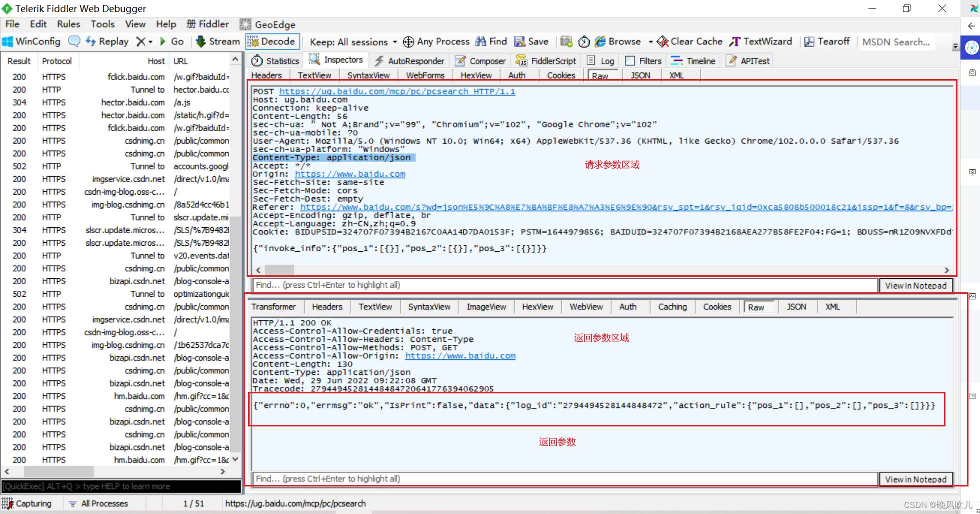This screenshot has width=980, height=514.
Task: Open the TextWizard tool
Action: click(761, 42)
